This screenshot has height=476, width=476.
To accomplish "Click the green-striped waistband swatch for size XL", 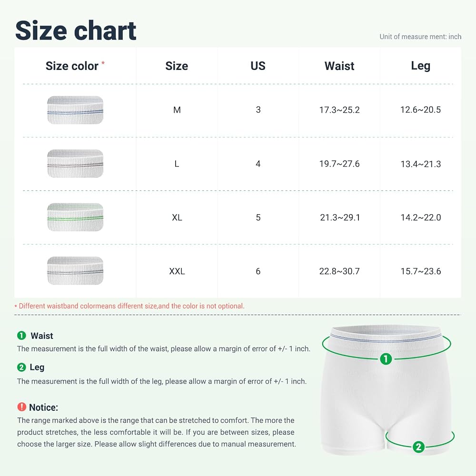I will point(75,217).
